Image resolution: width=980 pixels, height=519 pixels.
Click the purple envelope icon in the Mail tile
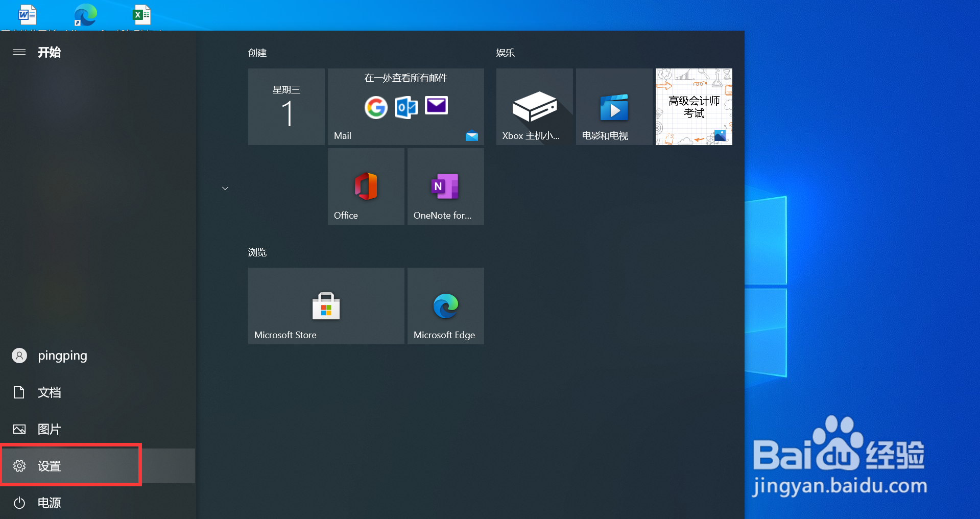pyautogui.click(x=437, y=105)
